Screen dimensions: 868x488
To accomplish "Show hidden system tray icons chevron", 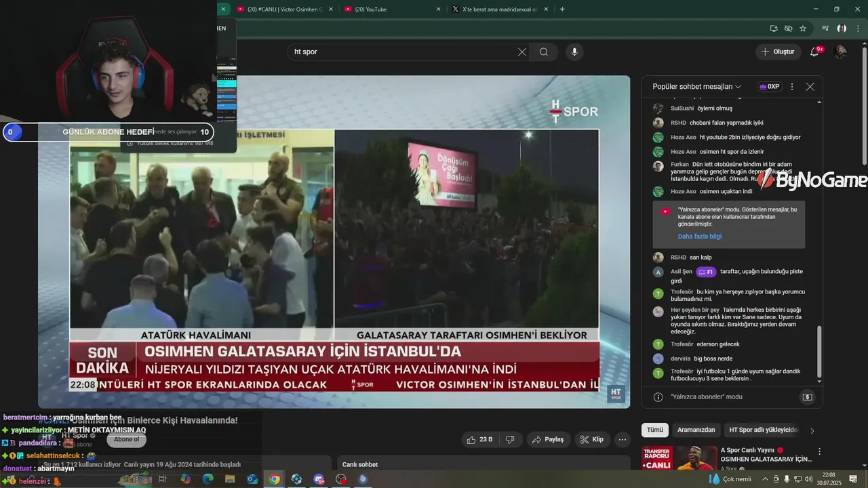I will 766,479.
